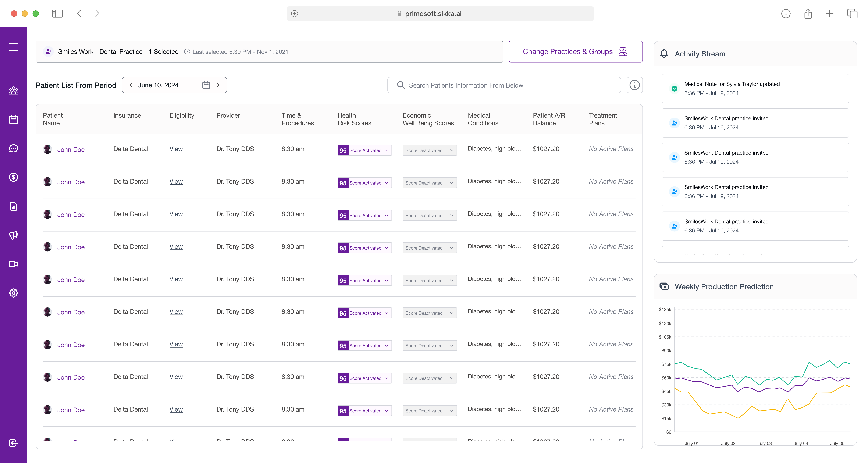Open the chat messages sidebar icon
868x463 pixels.
coord(14,148)
